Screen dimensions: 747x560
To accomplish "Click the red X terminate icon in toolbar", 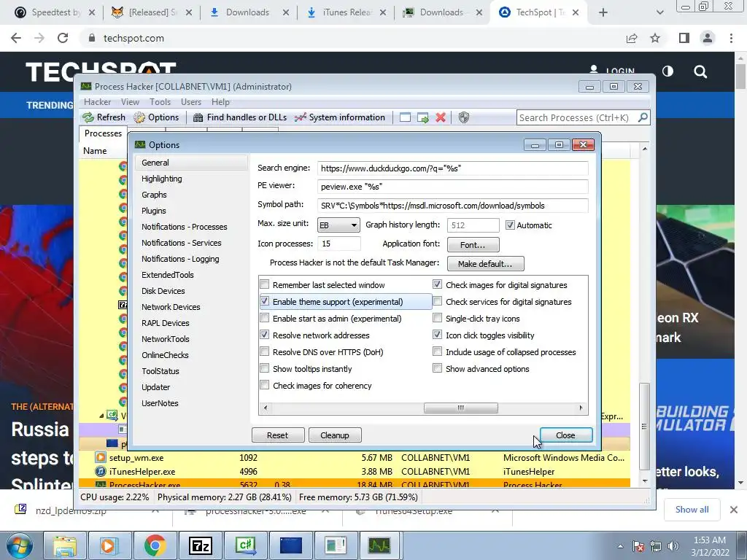I will point(441,117).
